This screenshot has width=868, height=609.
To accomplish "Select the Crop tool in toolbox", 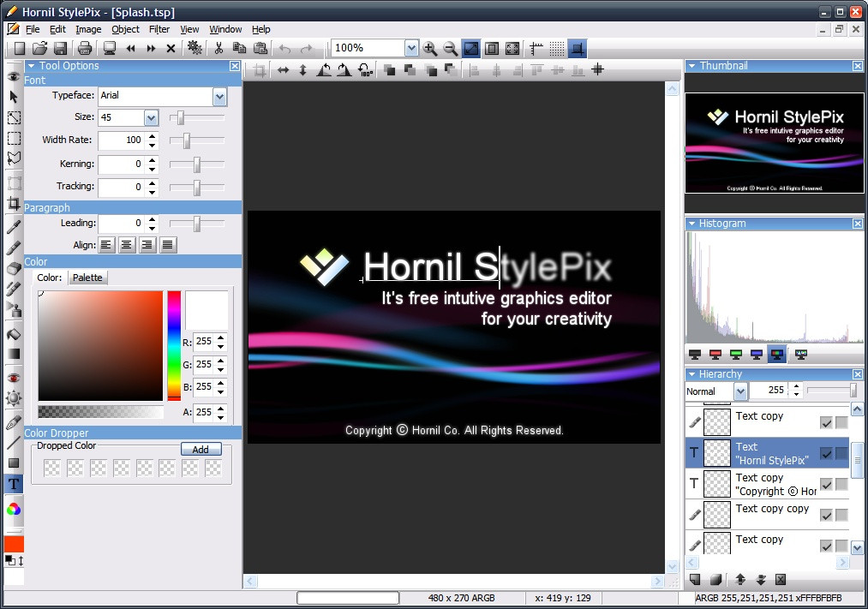I will coord(14,203).
